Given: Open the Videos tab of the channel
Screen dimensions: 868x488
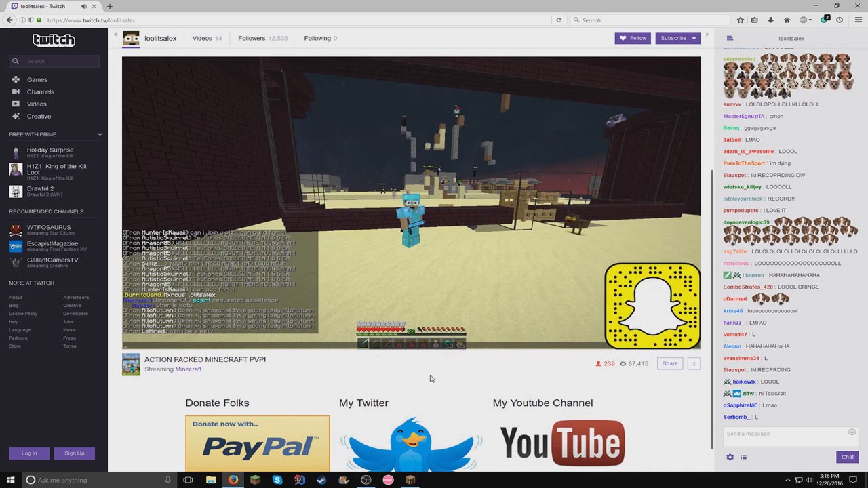Looking at the screenshot, I should pos(207,38).
